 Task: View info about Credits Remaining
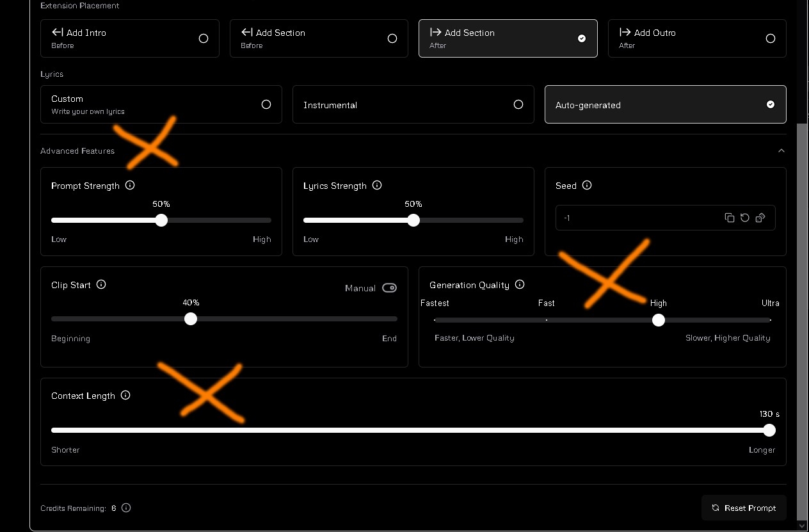[x=126, y=508]
